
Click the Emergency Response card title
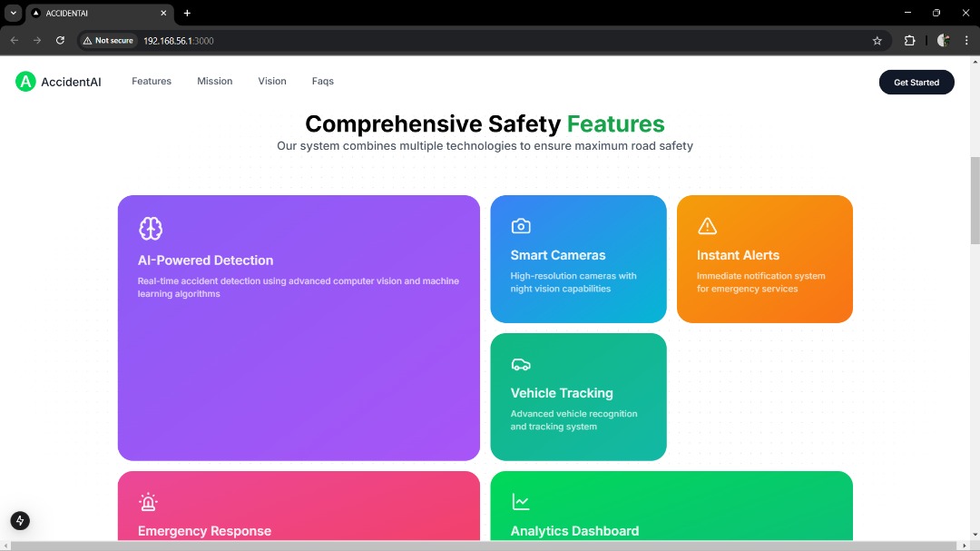204,531
